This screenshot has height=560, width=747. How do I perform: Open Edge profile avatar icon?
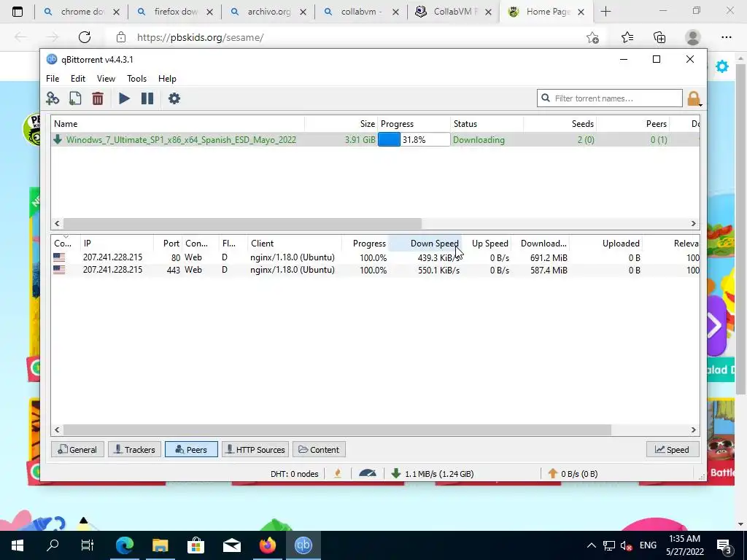(x=693, y=37)
